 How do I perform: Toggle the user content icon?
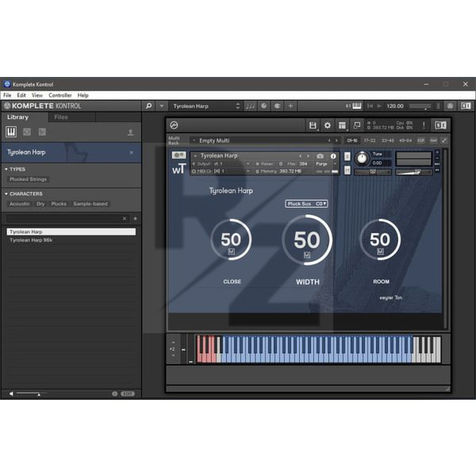[131, 132]
